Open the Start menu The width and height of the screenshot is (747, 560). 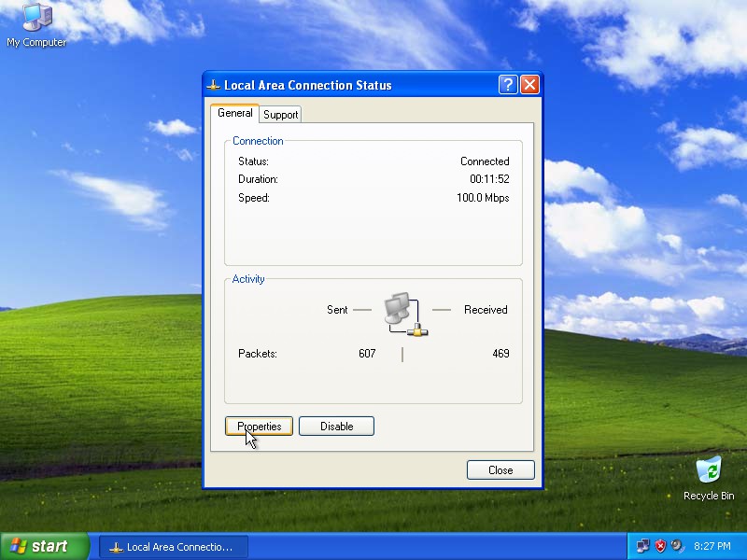(x=45, y=546)
